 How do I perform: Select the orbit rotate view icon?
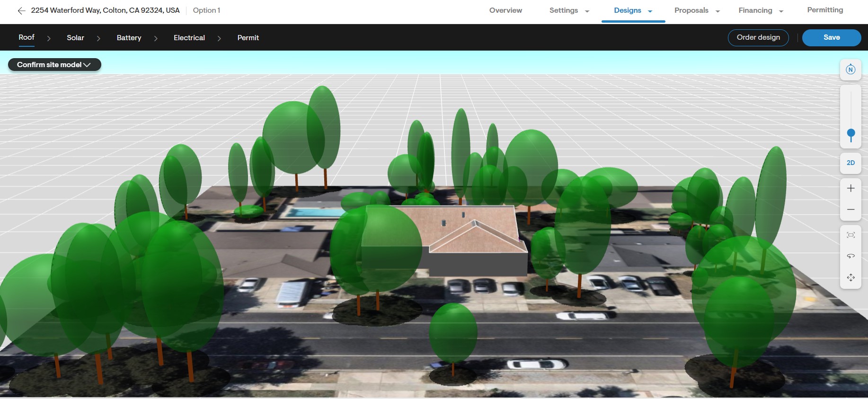pyautogui.click(x=850, y=256)
